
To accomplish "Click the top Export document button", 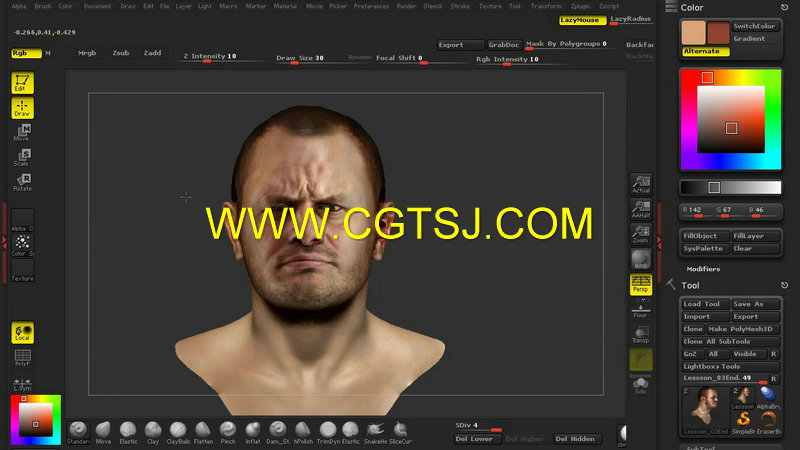I will tap(460, 45).
